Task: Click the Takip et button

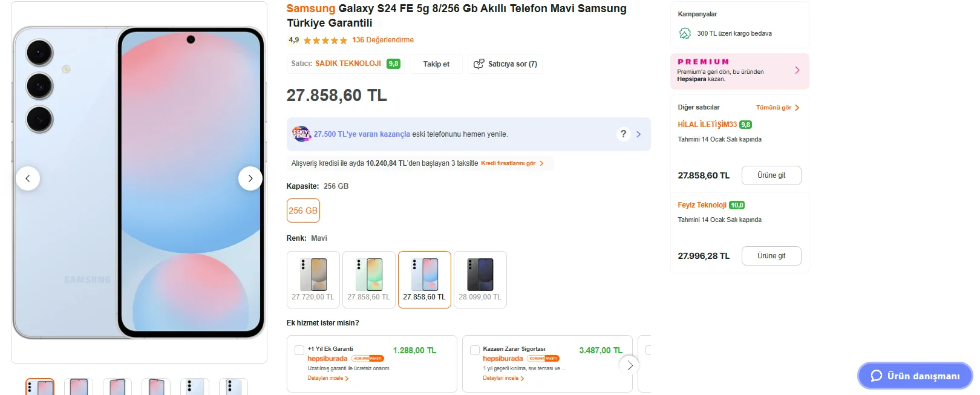Action: [x=436, y=64]
